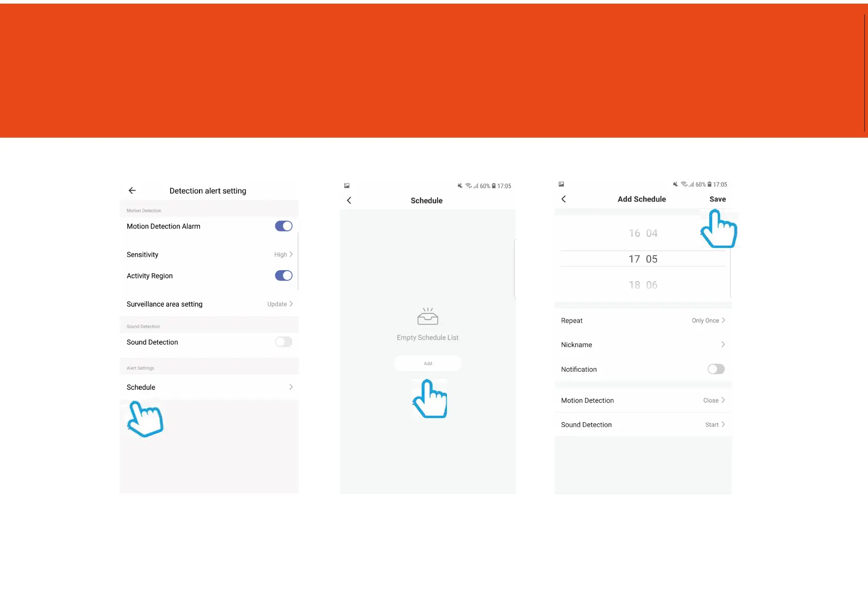Tap back chevron on Schedule screen

pos(349,201)
